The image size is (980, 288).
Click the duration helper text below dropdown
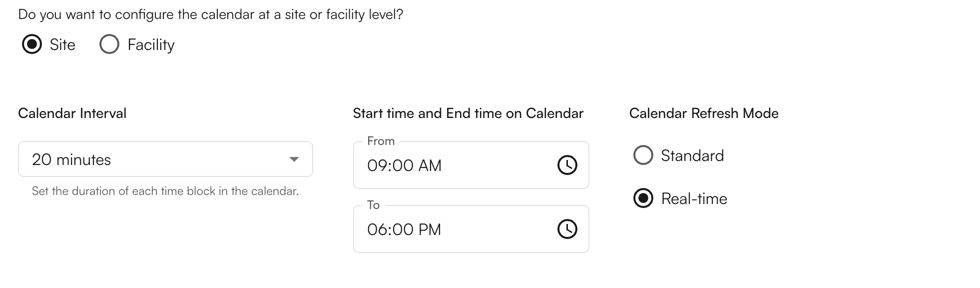[165, 190]
